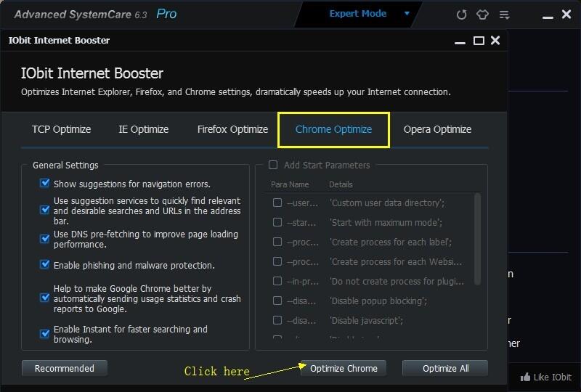Image resolution: width=581 pixels, height=392 pixels.
Task: Uncheck Enable Instant for faster searching
Action: [44, 334]
